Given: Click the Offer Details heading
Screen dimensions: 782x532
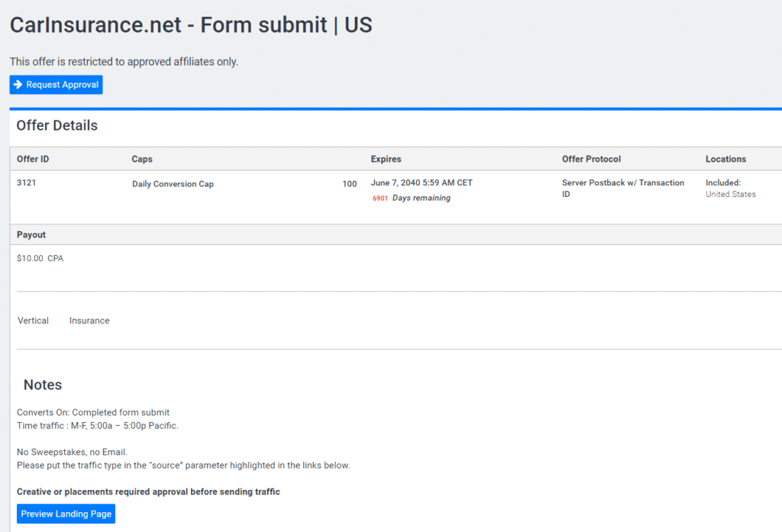Looking at the screenshot, I should coord(57,126).
